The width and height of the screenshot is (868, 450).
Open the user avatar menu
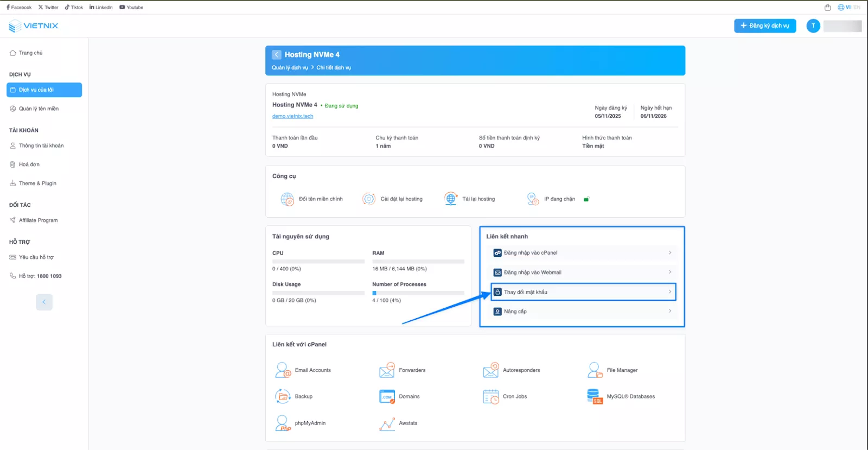[x=813, y=26]
